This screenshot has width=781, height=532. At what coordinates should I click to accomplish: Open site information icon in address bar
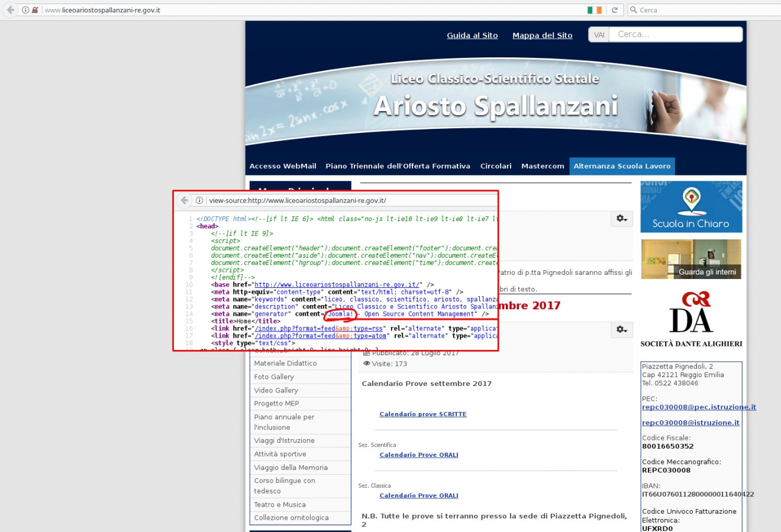pyautogui.click(x=25, y=10)
